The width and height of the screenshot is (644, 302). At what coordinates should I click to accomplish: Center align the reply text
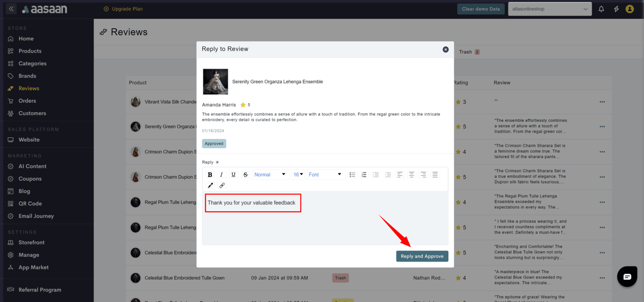(x=412, y=175)
